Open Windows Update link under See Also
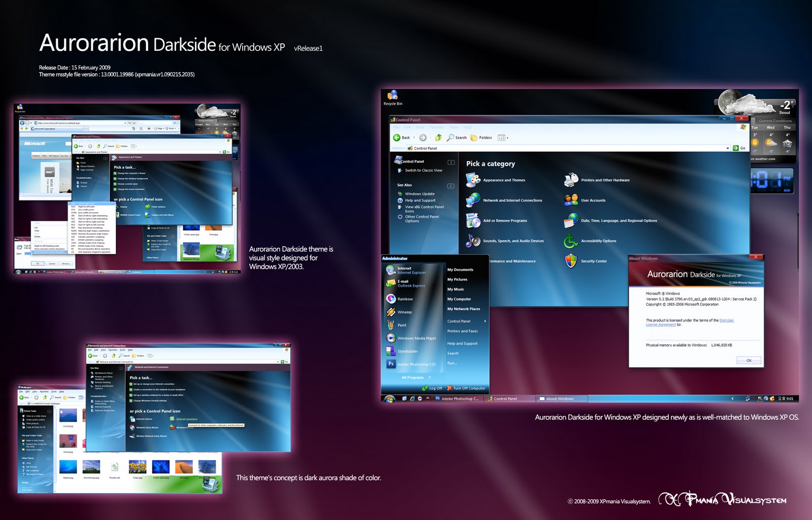 [x=420, y=193]
